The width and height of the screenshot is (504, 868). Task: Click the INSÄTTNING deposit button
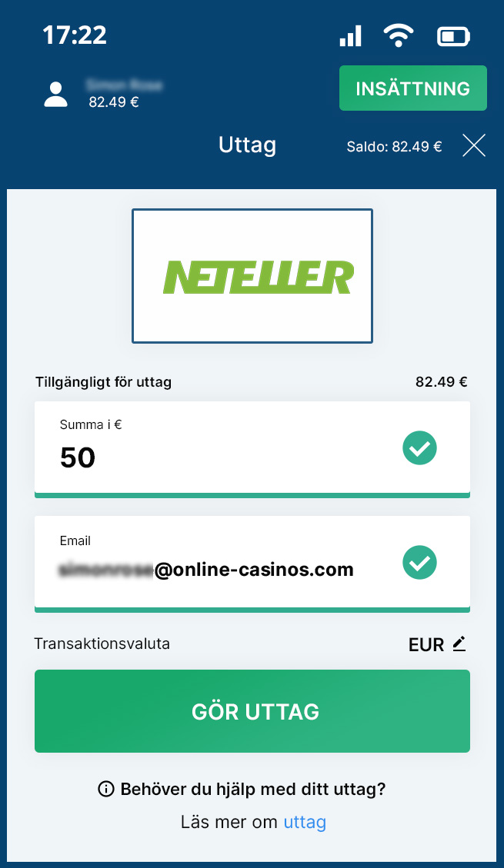click(413, 88)
